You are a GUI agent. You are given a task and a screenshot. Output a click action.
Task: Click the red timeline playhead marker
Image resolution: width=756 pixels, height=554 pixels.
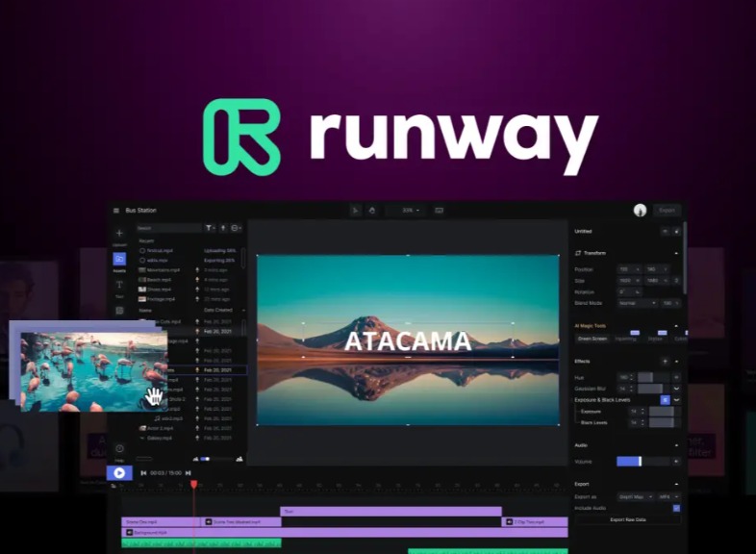tap(194, 484)
